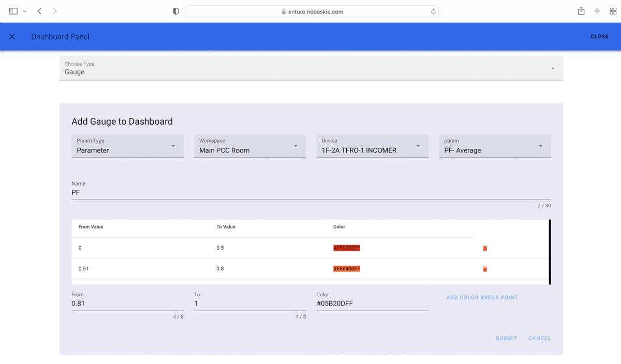The width and height of the screenshot is (621, 364).
Task: Open the Workspace dropdown showing Main PCC Room
Action: pyautogui.click(x=296, y=146)
